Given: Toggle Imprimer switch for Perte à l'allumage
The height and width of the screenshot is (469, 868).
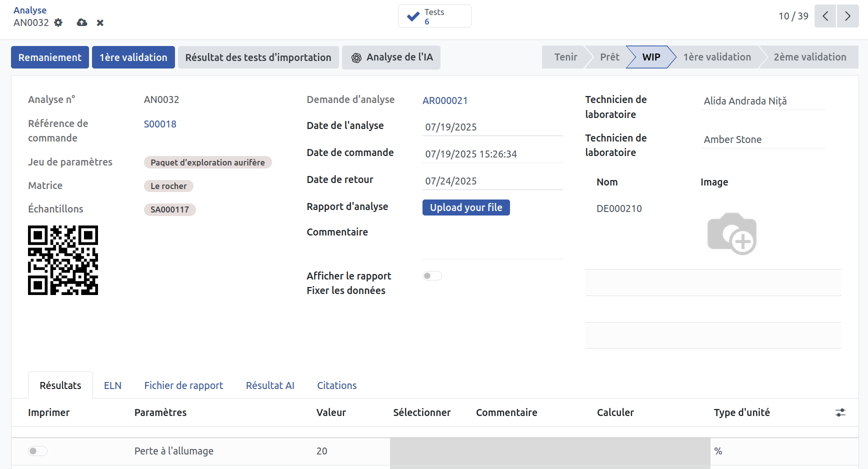Looking at the screenshot, I should click(38, 451).
